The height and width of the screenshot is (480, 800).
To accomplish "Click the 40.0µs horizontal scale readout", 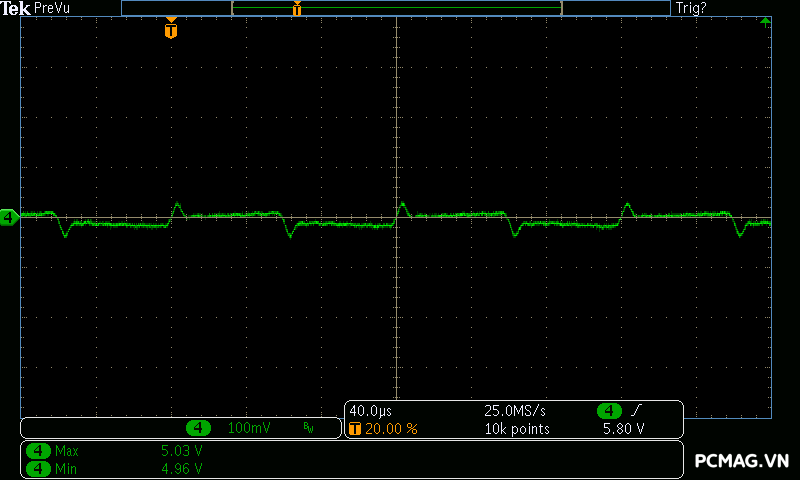I will coord(368,411).
